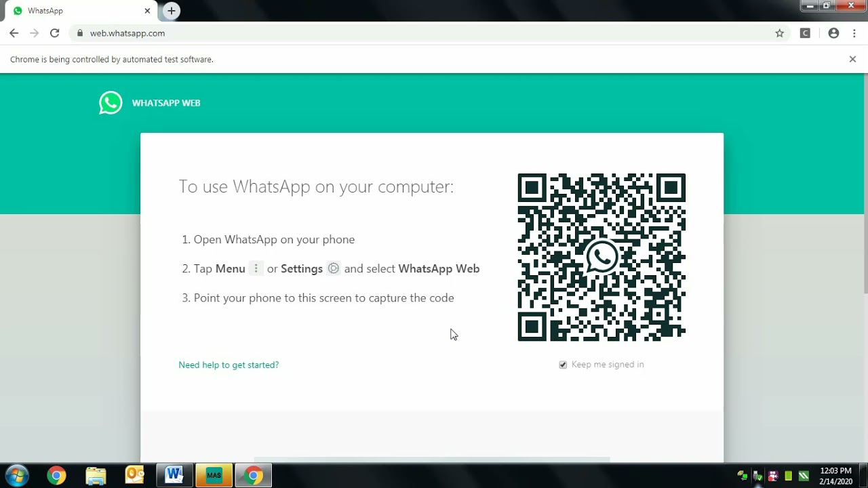Switch to active Chrome window on taskbar
This screenshot has height=488, width=868.
tap(253, 476)
